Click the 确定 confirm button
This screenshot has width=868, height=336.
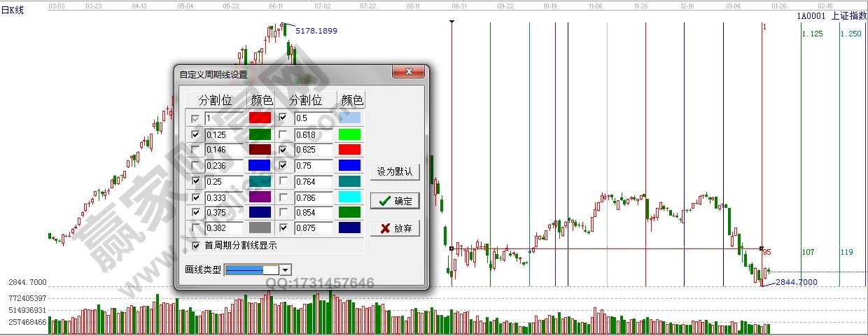coord(395,201)
